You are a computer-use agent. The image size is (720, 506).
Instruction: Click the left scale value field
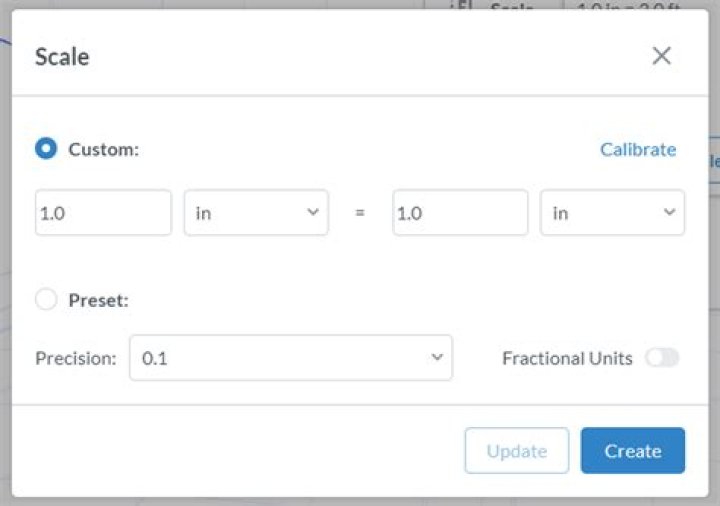(x=103, y=213)
